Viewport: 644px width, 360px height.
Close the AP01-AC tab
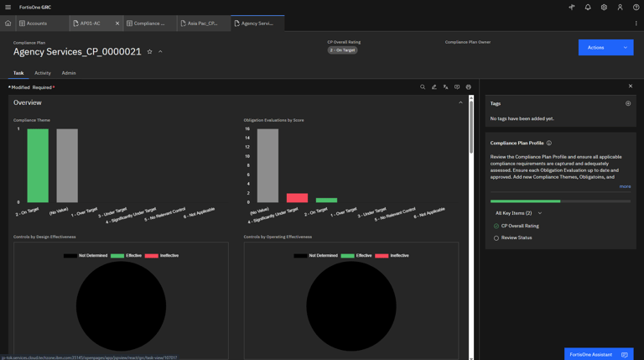117,23
